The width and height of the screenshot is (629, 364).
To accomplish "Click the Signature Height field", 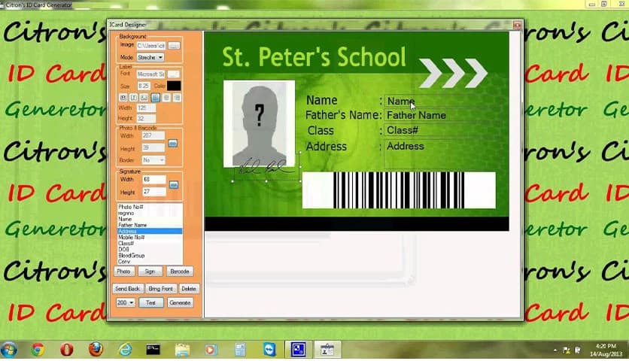I will tap(154, 192).
